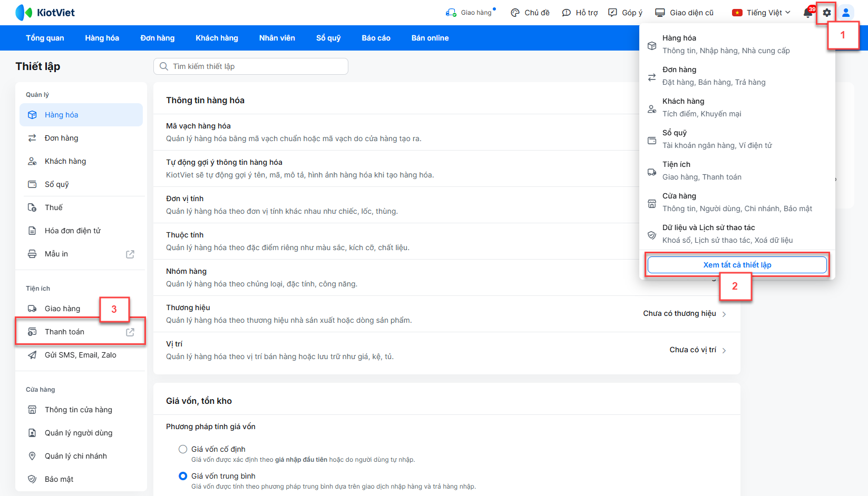Click the KiotViet logo
This screenshot has width=868, height=496.
[x=45, y=13]
